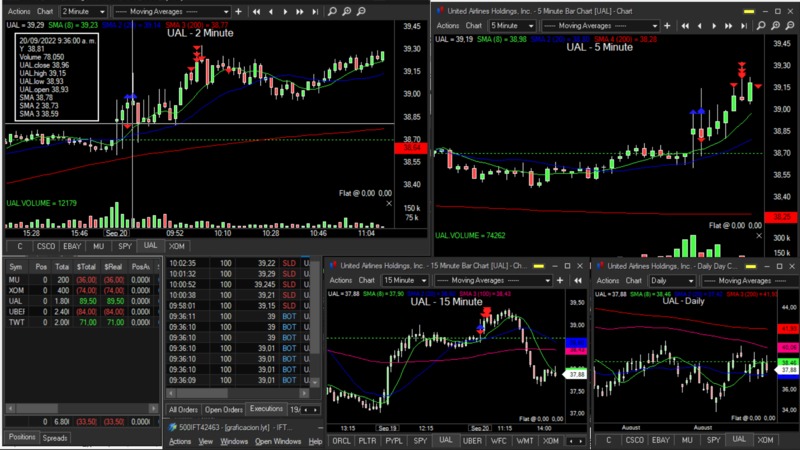Select the Spreads tab
This screenshot has height=450, width=800.
point(55,438)
